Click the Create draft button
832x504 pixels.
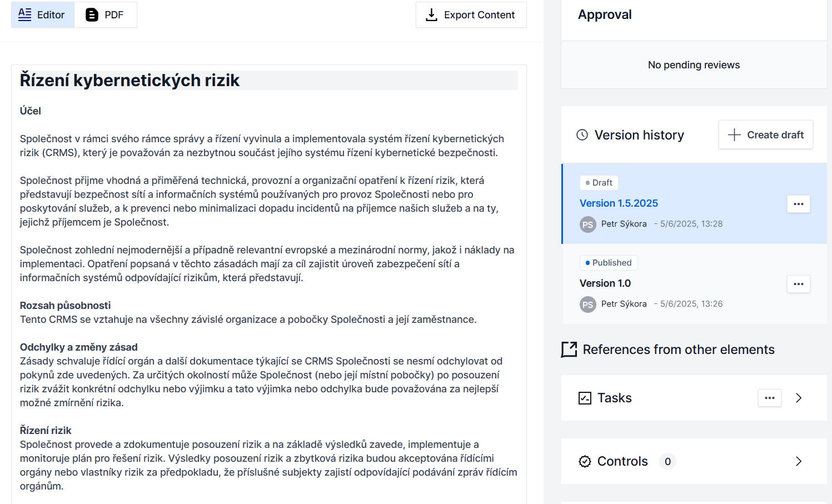pos(765,134)
